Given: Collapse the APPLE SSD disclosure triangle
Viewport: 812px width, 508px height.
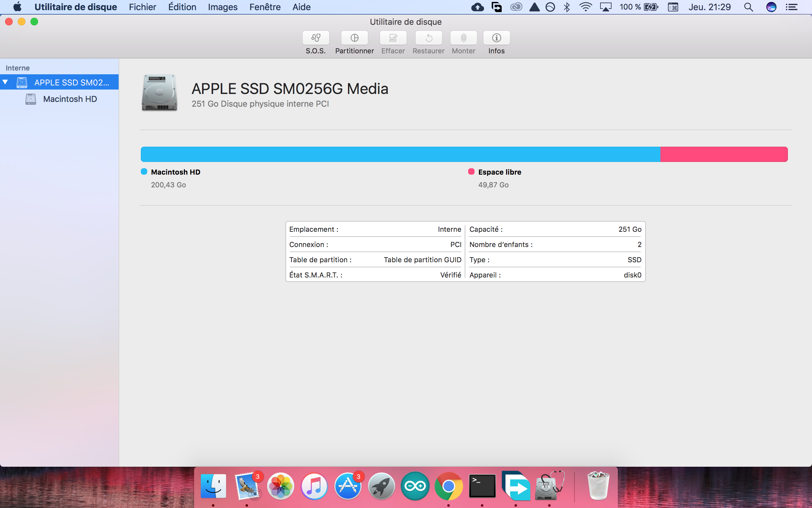Looking at the screenshot, I should tap(5, 82).
